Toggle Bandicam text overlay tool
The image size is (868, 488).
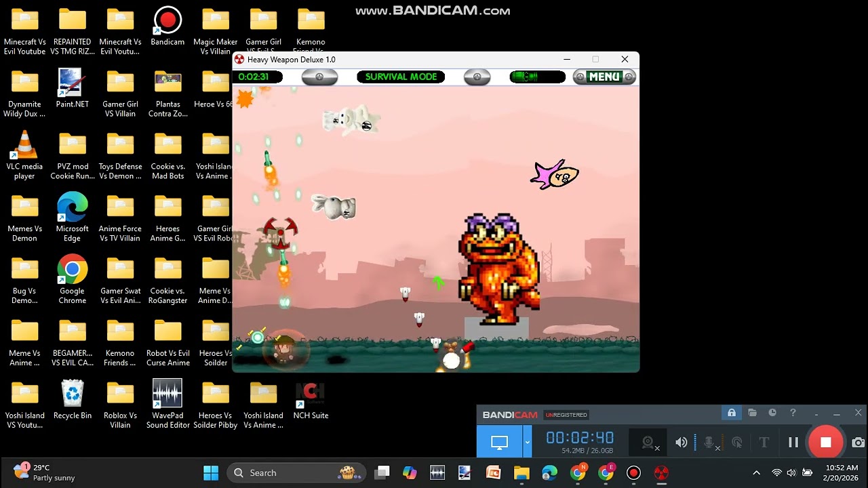point(764,443)
